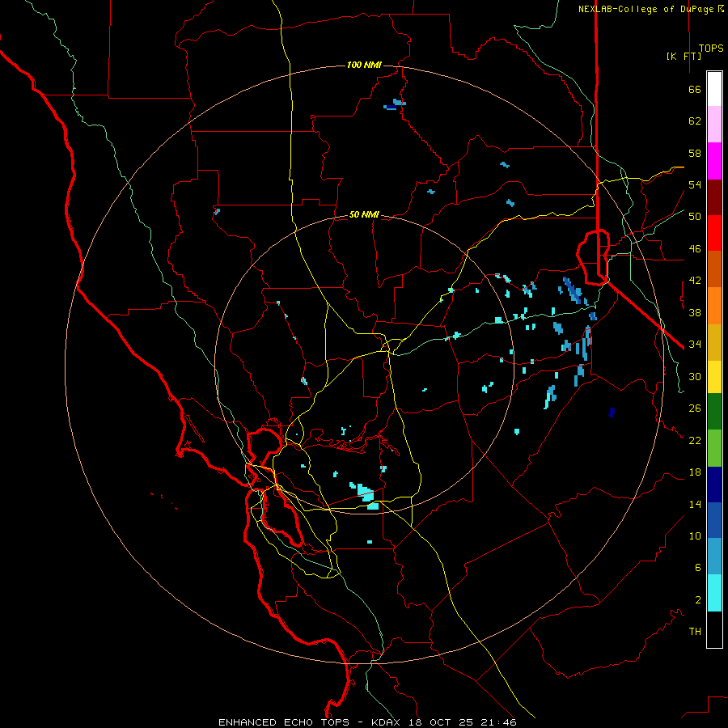Click the light blue legend swatch
This screenshot has height=728, width=728.
[x=714, y=557]
